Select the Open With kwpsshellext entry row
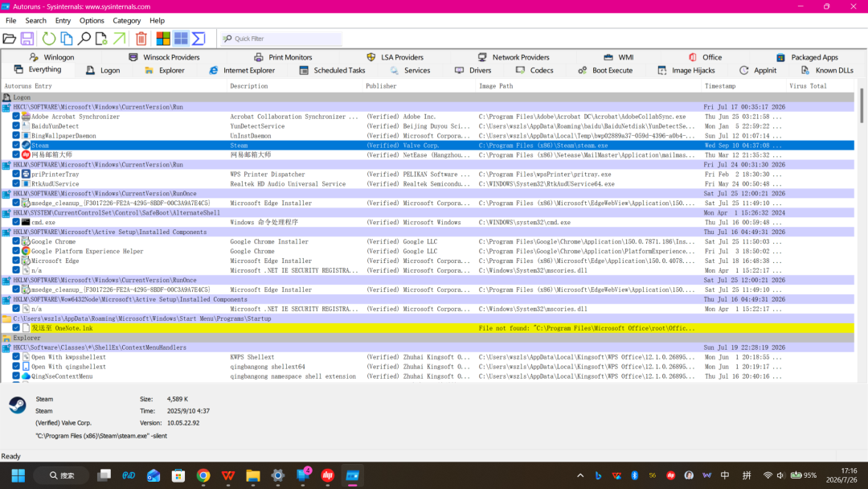 point(428,356)
